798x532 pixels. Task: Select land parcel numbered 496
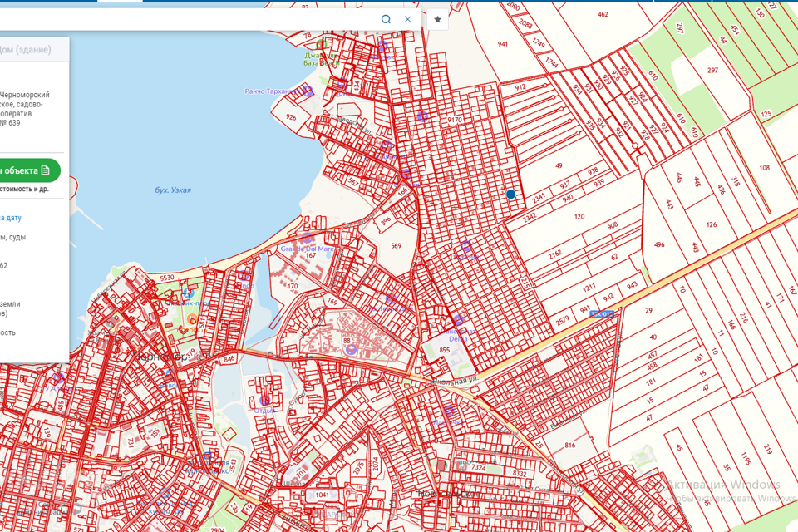pyautogui.click(x=659, y=244)
